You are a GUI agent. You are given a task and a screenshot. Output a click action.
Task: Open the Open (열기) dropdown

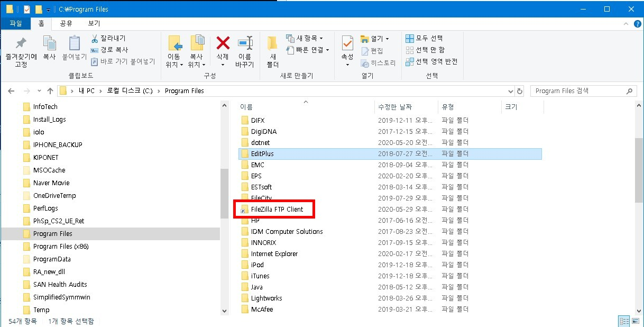375,39
